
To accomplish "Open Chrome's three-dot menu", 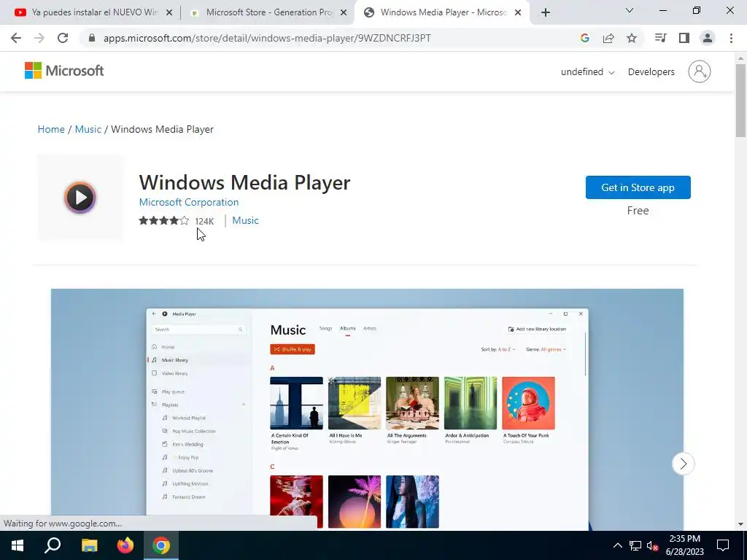I will pyautogui.click(x=731, y=38).
